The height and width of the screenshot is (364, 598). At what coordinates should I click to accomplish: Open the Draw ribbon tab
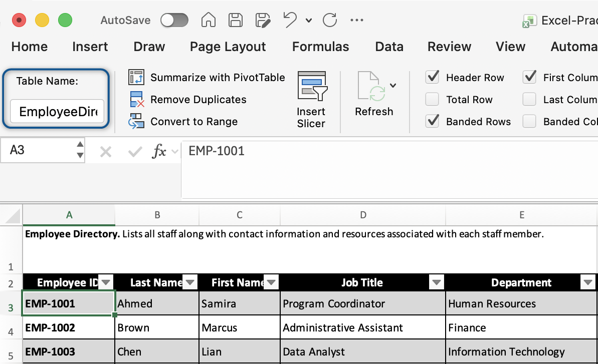[149, 47]
